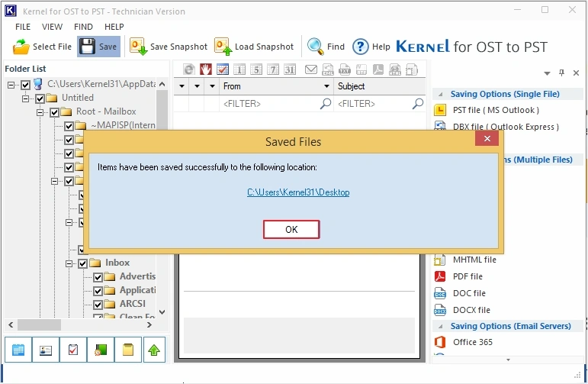This screenshot has height=384, width=588.
Task: Collapse Saving Options (Email Servers) section
Action: pyautogui.click(x=441, y=326)
